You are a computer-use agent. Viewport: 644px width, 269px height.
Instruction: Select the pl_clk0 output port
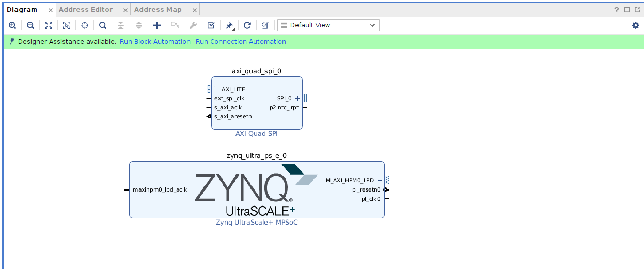(x=371, y=199)
